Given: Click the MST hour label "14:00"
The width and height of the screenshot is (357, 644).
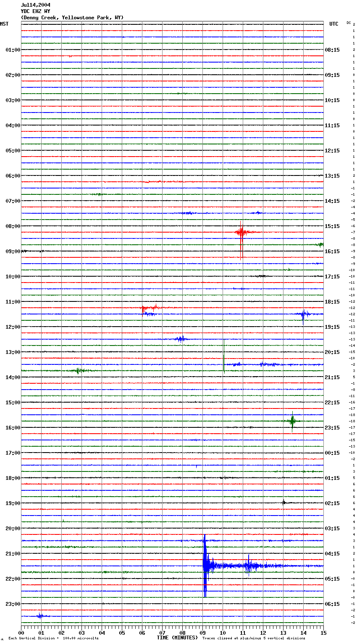Looking at the screenshot, I should [13, 377].
